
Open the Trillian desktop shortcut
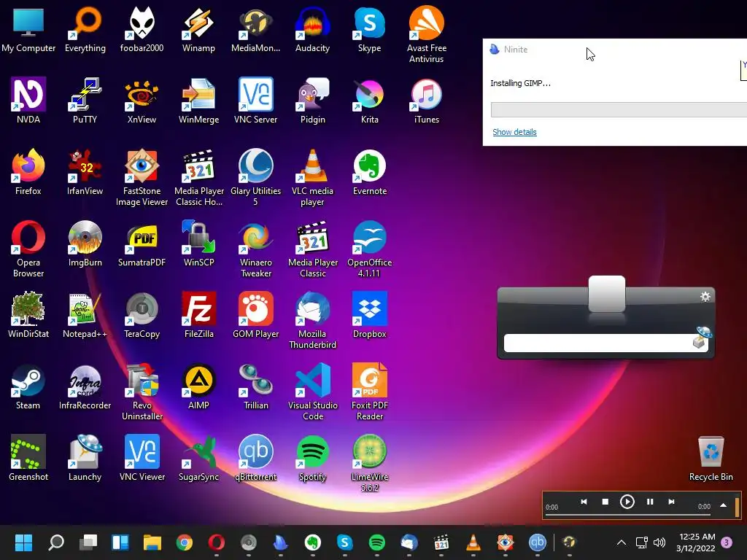(255, 386)
